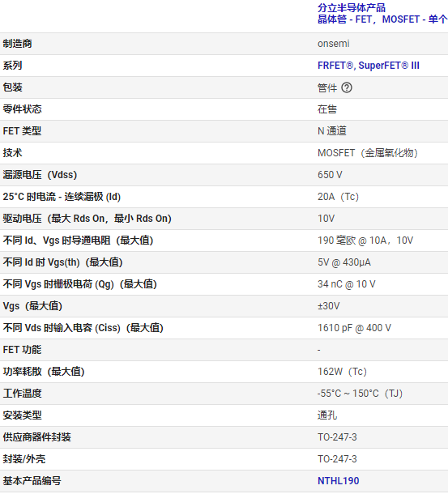448x494 pixels.
Task: Open the 分立半导体产品 category link
Action: pos(352,7)
